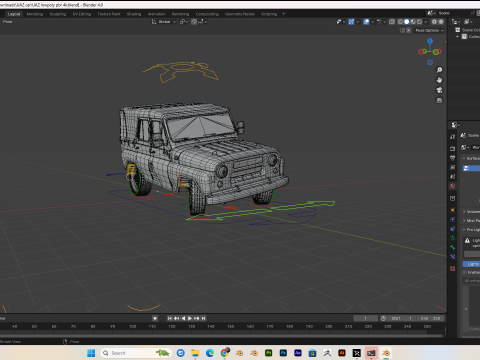This screenshot has width=480, height=360.
Task: Switch to the Modeling workspace tab
Action: click(35, 14)
